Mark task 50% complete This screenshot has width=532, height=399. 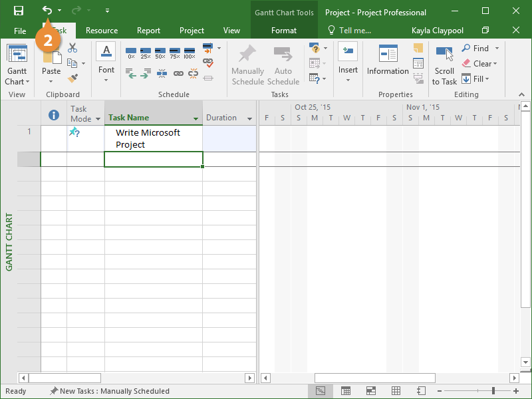[x=160, y=53]
